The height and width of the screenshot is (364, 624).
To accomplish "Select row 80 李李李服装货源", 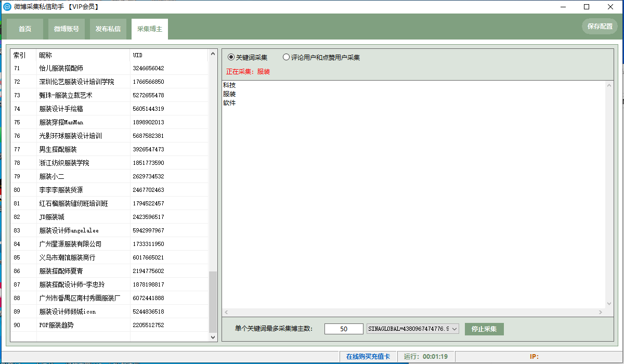I will pyautogui.click(x=61, y=190).
